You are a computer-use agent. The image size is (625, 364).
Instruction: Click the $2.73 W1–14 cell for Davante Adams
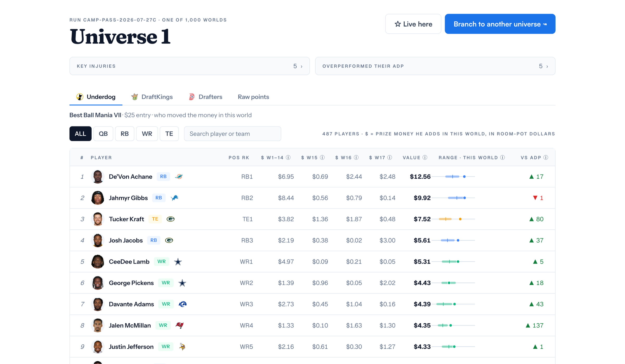pyautogui.click(x=286, y=304)
